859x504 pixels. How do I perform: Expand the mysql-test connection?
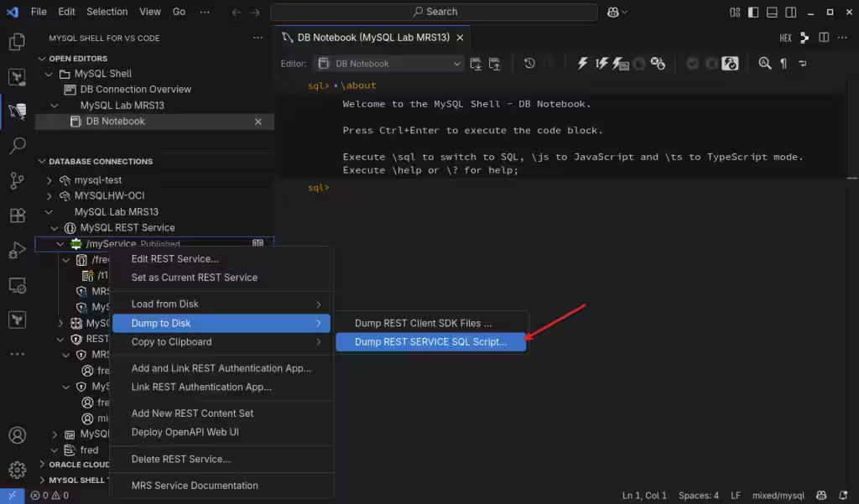[x=49, y=180]
